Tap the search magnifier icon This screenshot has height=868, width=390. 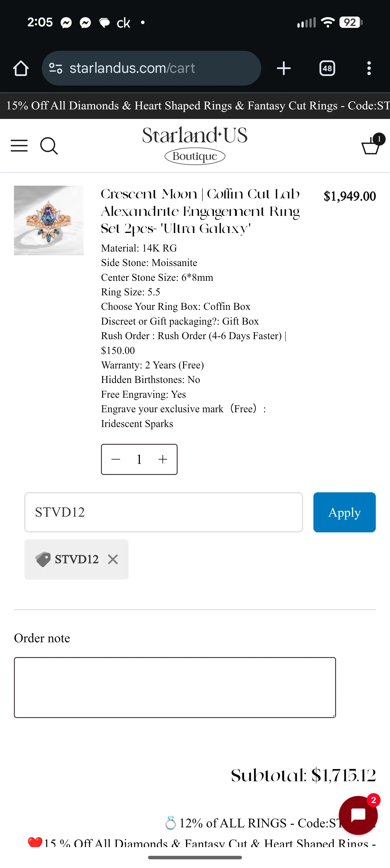coord(49,146)
